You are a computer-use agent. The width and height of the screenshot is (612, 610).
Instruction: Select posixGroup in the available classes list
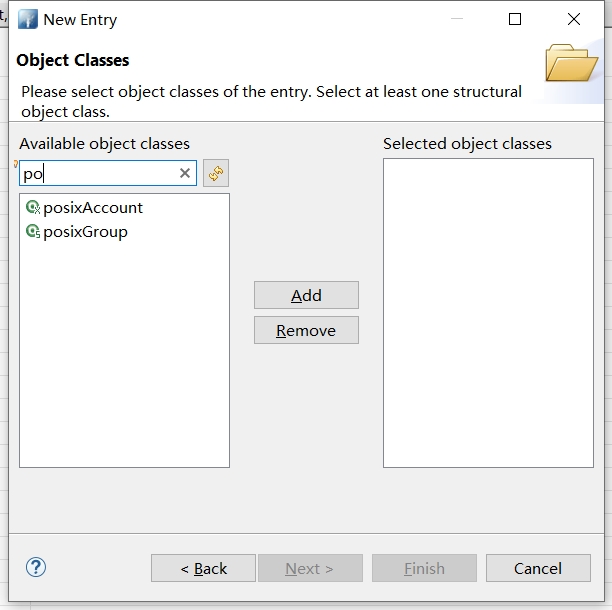click(x=85, y=232)
